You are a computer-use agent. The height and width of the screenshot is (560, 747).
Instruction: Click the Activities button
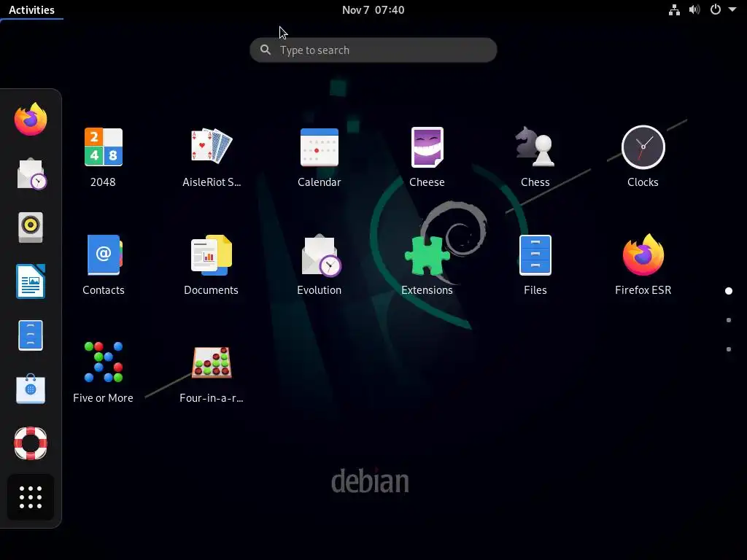pos(31,10)
